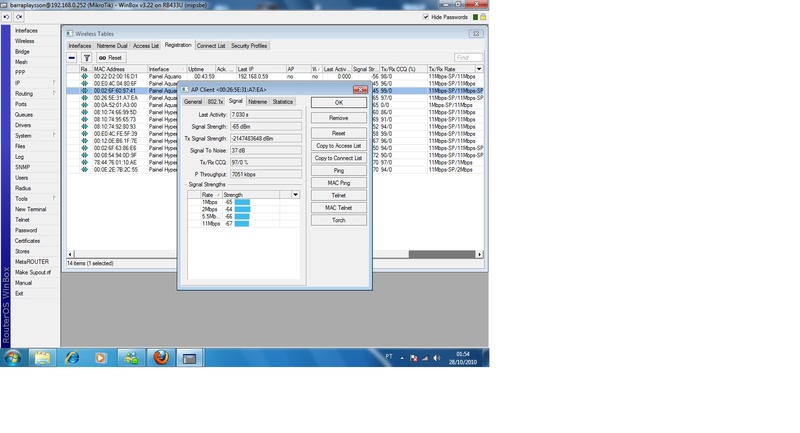Open Wireless from the sidebar menu

[x=24, y=41]
